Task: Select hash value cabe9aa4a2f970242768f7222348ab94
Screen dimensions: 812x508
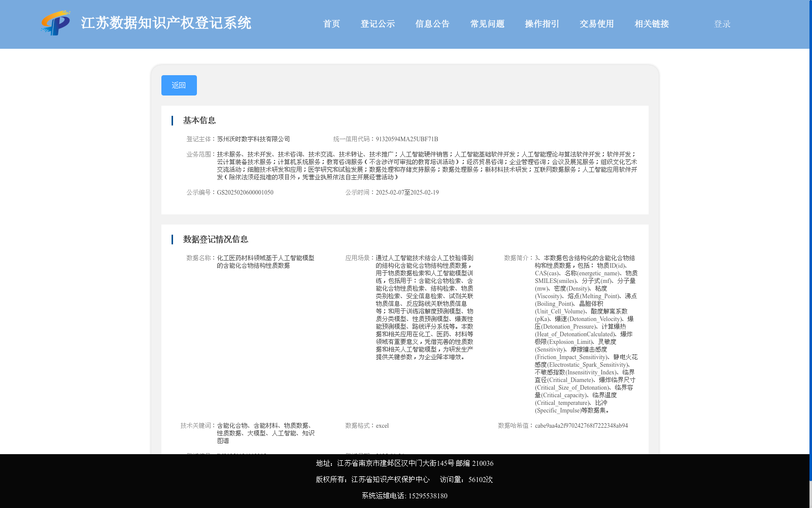Action: pyautogui.click(x=581, y=426)
